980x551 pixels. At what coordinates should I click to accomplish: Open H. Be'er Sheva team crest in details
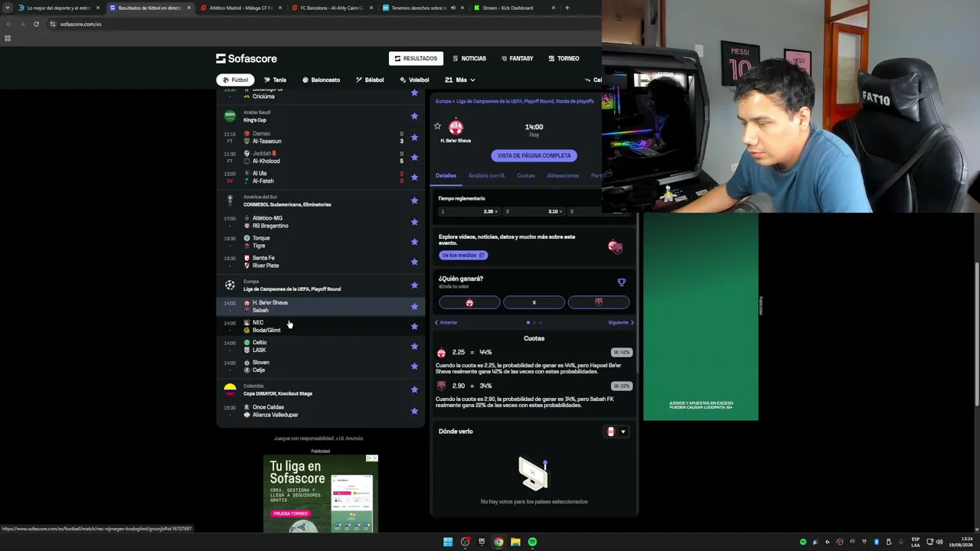coord(456,127)
